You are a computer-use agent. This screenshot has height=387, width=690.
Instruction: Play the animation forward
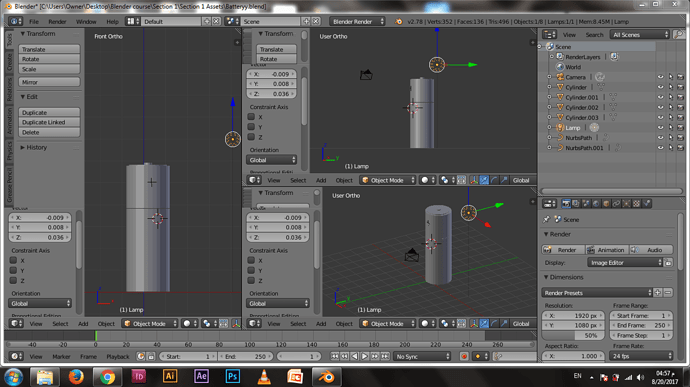(x=365, y=356)
